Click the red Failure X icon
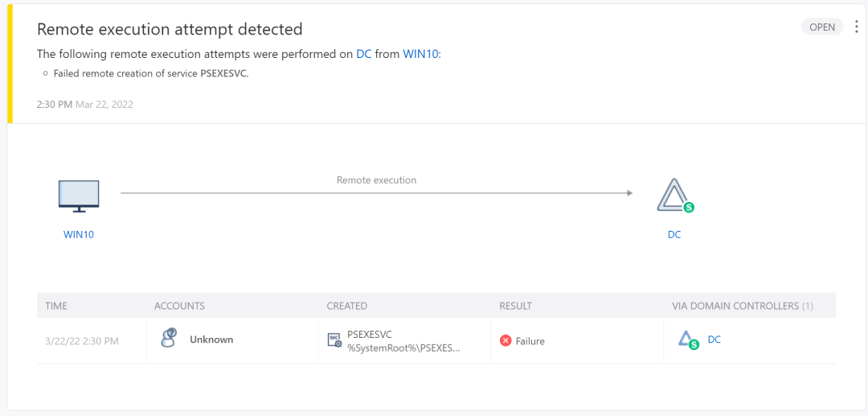Image resolution: width=868 pixels, height=416 pixels. coord(506,340)
